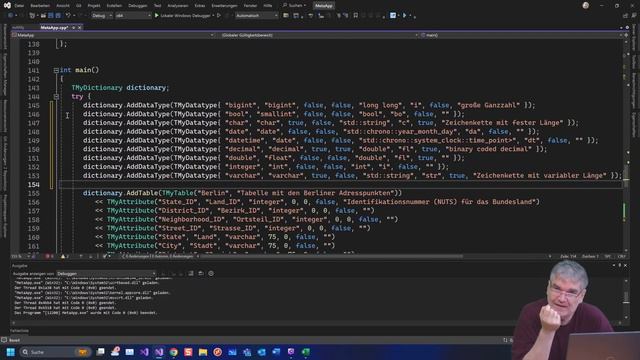
Task: Click line number 154 in the gutter
Action: pyautogui.click(x=33, y=184)
